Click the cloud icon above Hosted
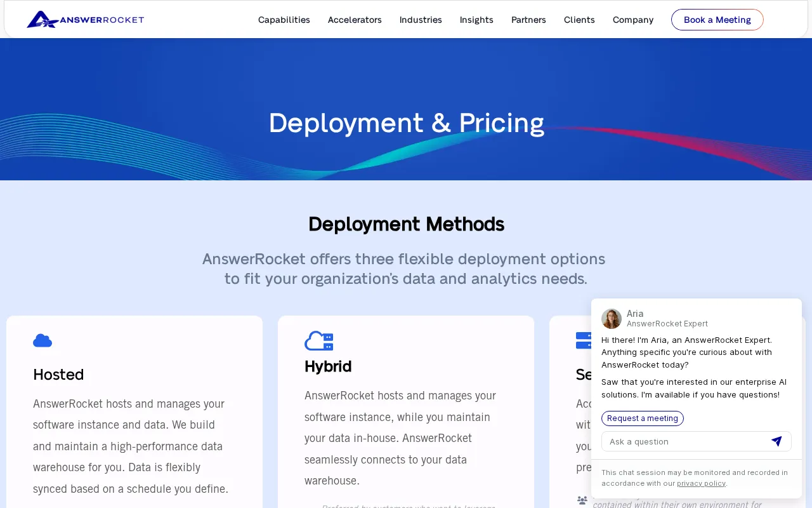The height and width of the screenshot is (508, 812). point(43,340)
